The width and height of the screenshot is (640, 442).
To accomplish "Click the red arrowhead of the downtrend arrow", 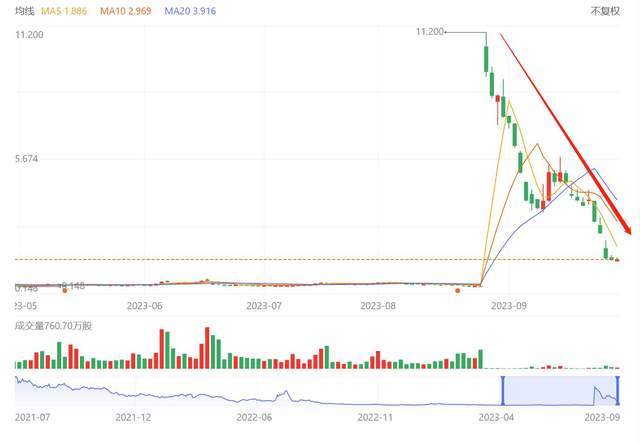I will 625,228.
